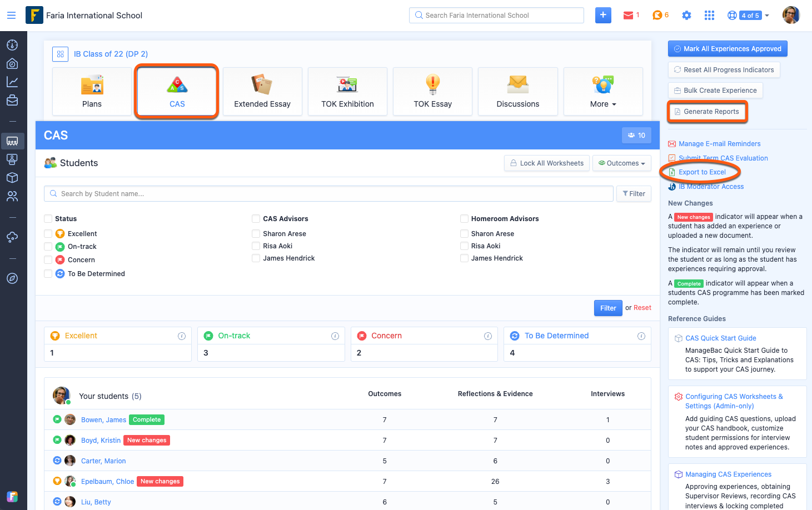
Task: Open student Boyd, Kristin
Action: (x=101, y=441)
